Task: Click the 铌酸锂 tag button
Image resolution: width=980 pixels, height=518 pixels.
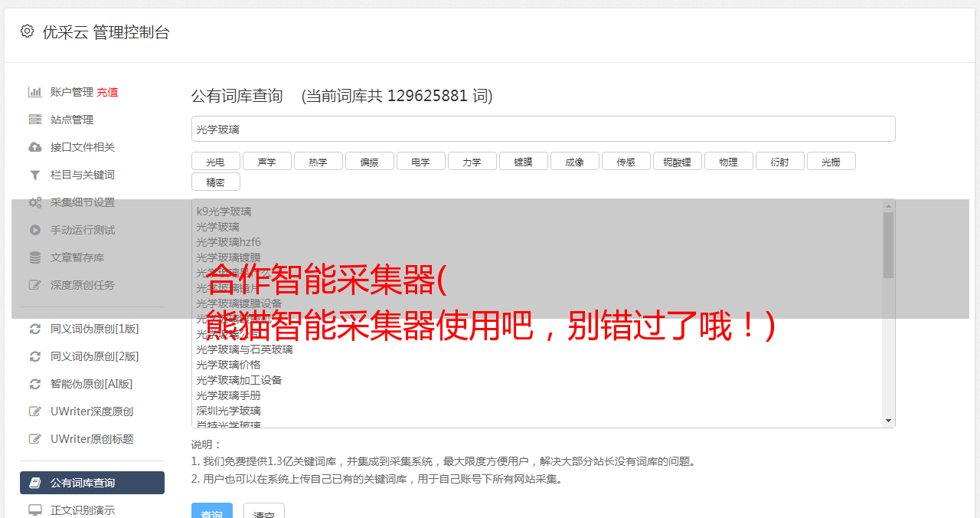Action: tap(677, 161)
